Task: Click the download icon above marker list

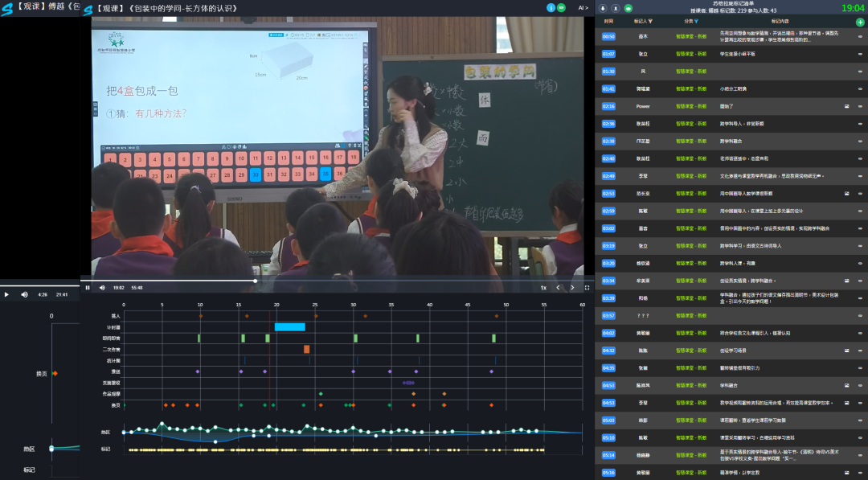Action: [x=604, y=8]
